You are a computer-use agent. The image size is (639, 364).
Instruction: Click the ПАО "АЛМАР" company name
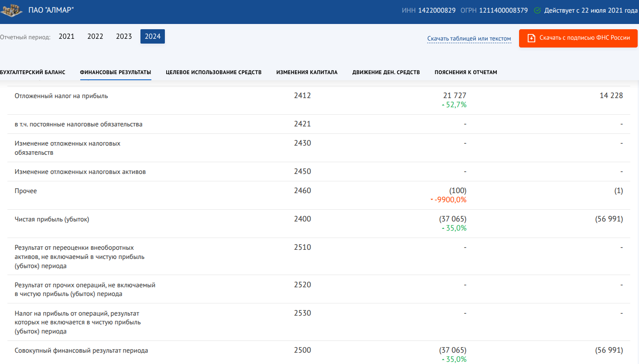[51, 10]
